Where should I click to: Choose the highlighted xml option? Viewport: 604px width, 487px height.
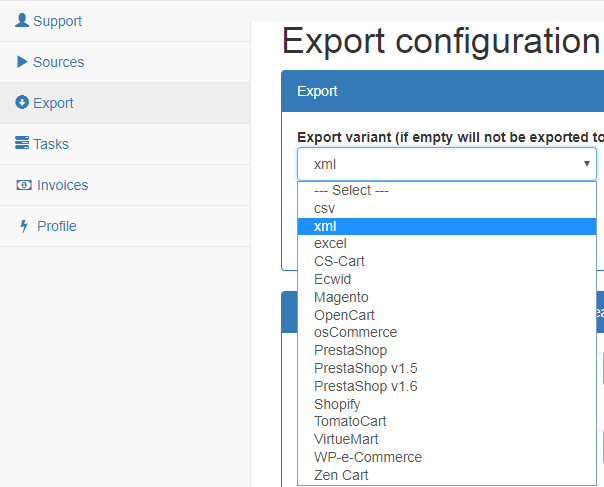[x=447, y=226]
